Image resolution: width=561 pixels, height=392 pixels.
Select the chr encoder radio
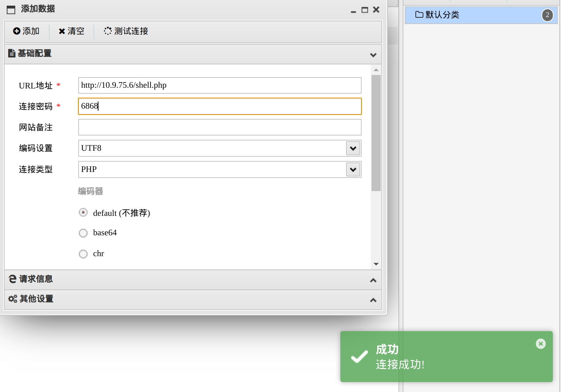pyautogui.click(x=83, y=254)
